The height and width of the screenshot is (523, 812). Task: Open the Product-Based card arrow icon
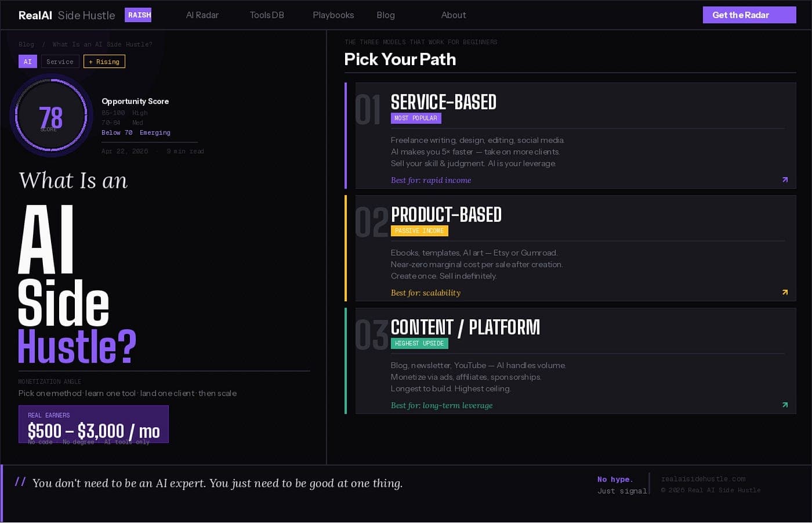tap(785, 293)
